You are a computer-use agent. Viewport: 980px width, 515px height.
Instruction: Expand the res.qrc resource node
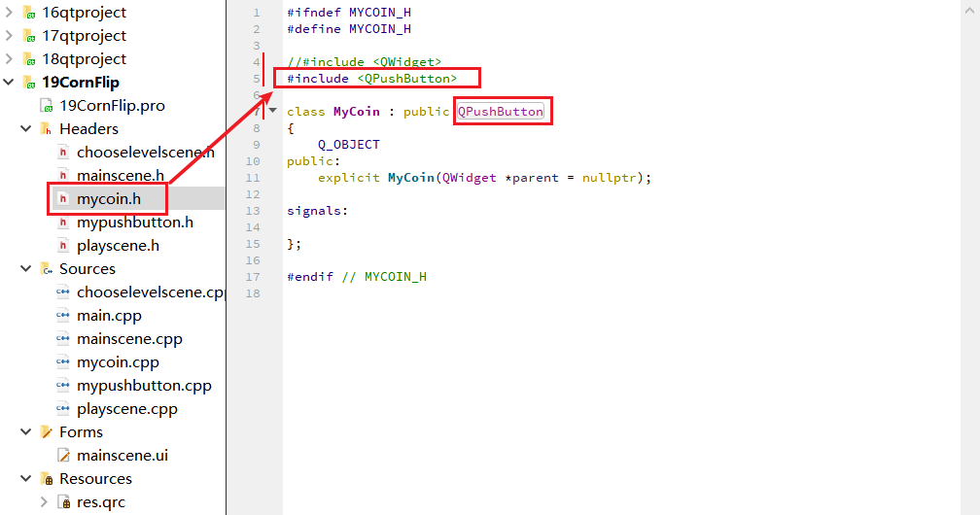pyautogui.click(x=44, y=501)
